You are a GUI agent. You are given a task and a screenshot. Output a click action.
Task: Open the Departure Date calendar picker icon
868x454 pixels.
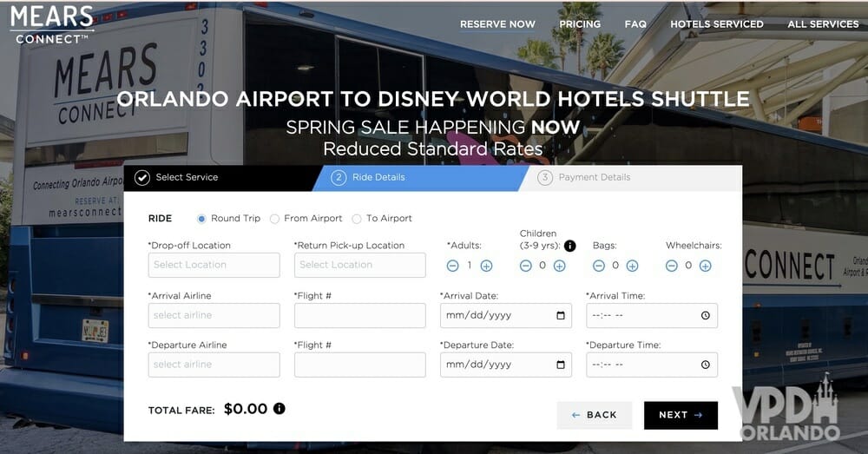click(561, 365)
